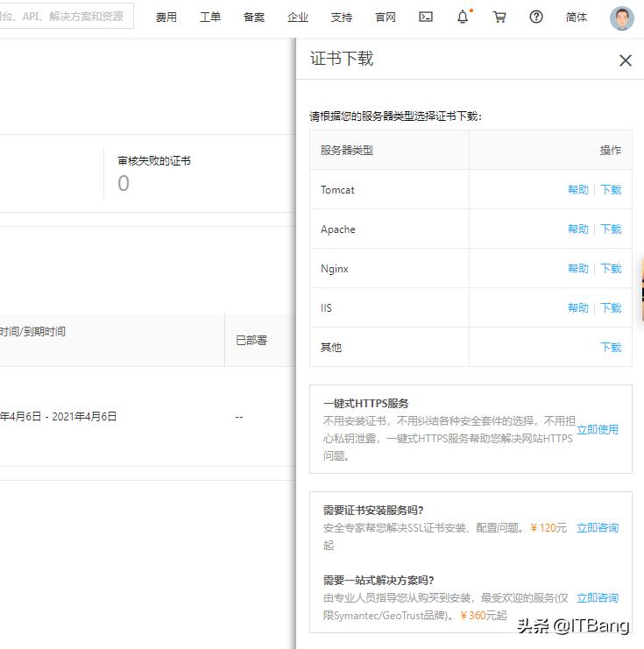
Task: Open help for Apache certificate
Action: [x=578, y=229]
